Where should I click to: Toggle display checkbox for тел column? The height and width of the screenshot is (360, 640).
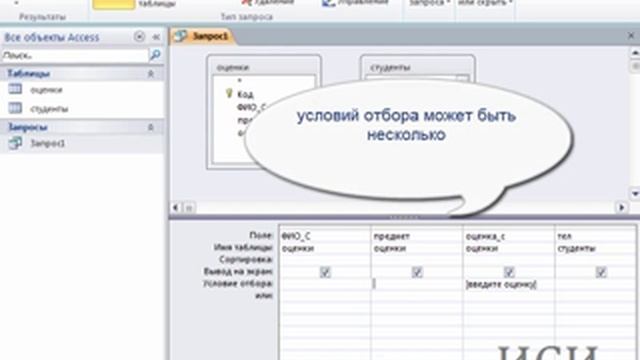[601, 272]
